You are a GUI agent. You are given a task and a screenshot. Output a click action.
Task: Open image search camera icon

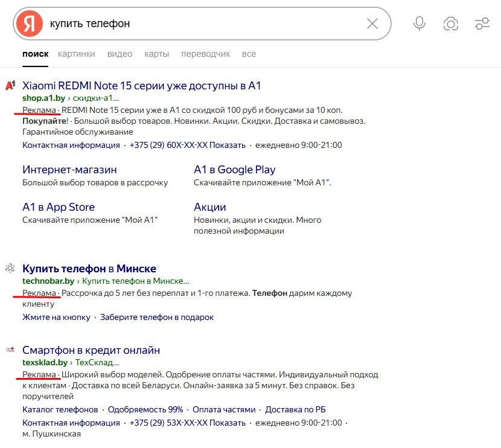(450, 24)
